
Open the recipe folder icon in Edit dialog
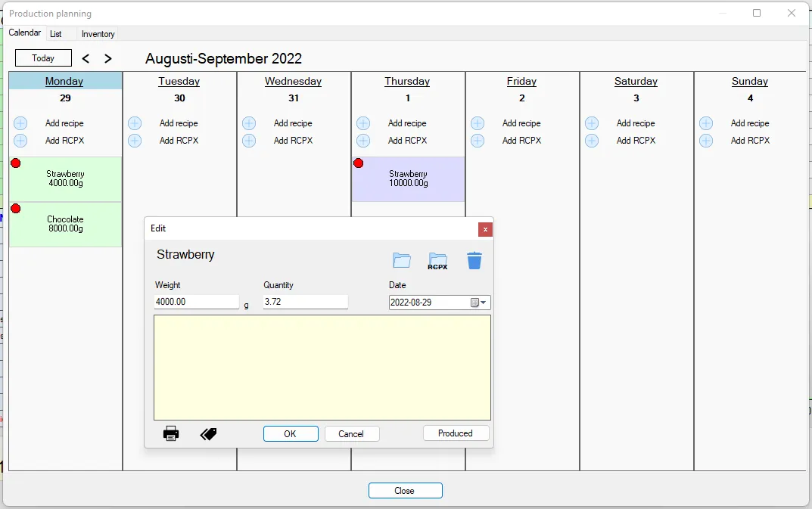(x=402, y=260)
